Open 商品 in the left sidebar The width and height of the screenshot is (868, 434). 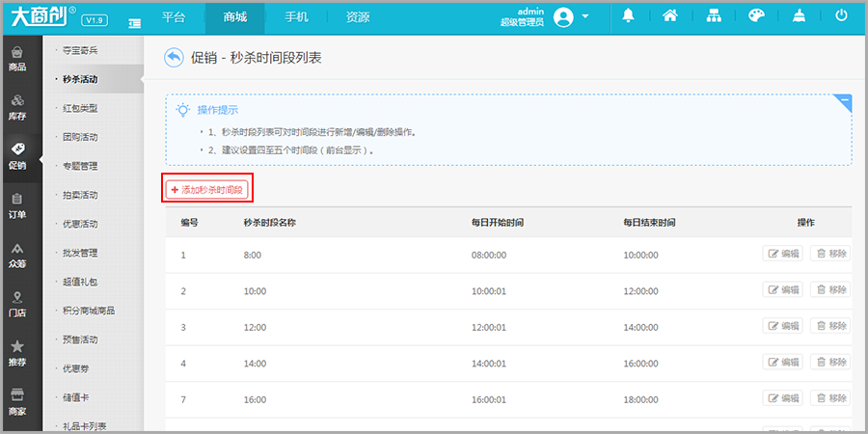click(17, 61)
